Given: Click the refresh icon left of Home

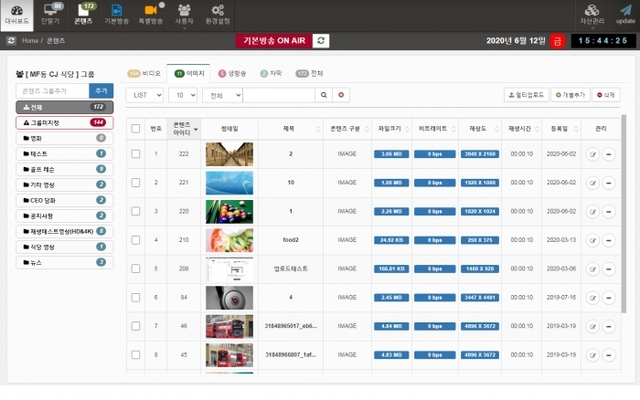Looking at the screenshot, I should pos(11,40).
